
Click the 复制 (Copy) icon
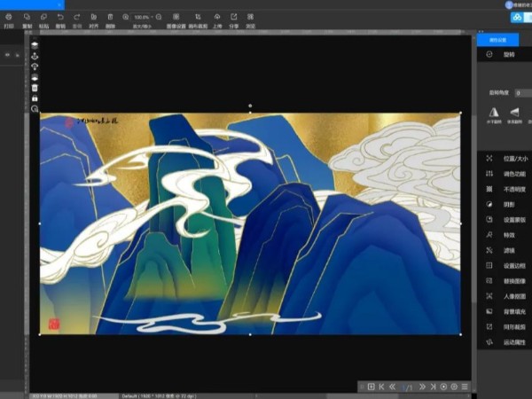(27, 17)
